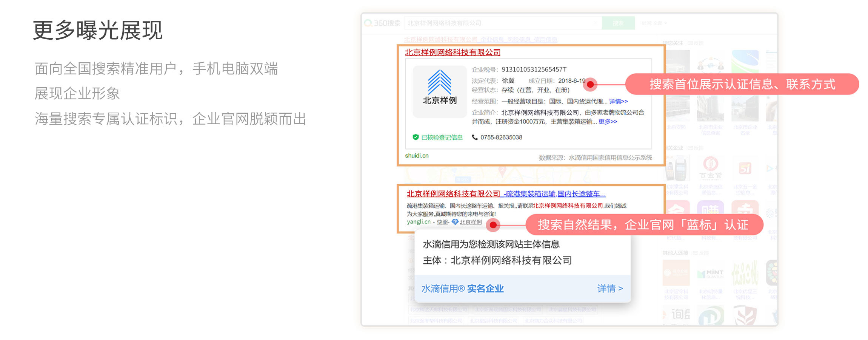Click the 快照 cached page link
This screenshot has height=340, width=868.
pyautogui.click(x=442, y=222)
